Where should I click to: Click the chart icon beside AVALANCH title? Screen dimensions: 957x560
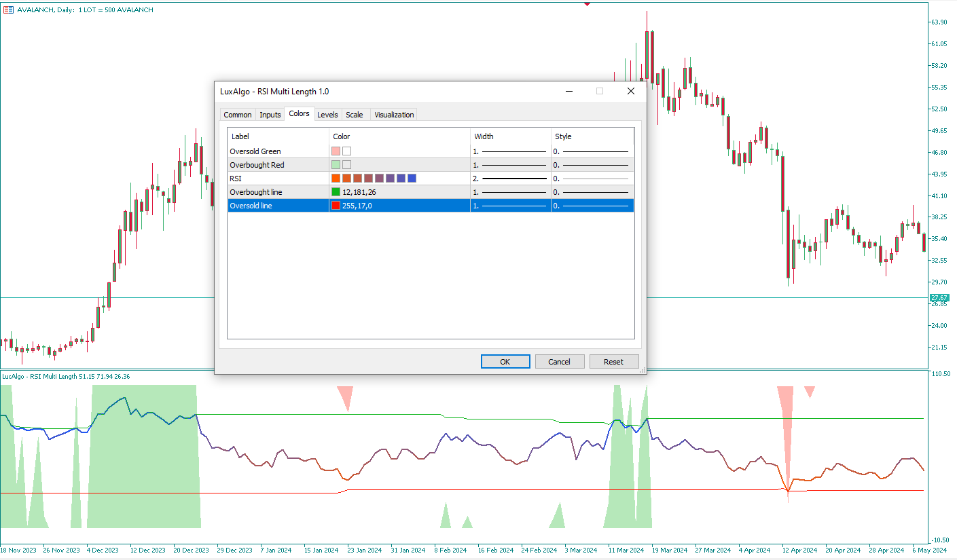pyautogui.click(x=8, y=10)
